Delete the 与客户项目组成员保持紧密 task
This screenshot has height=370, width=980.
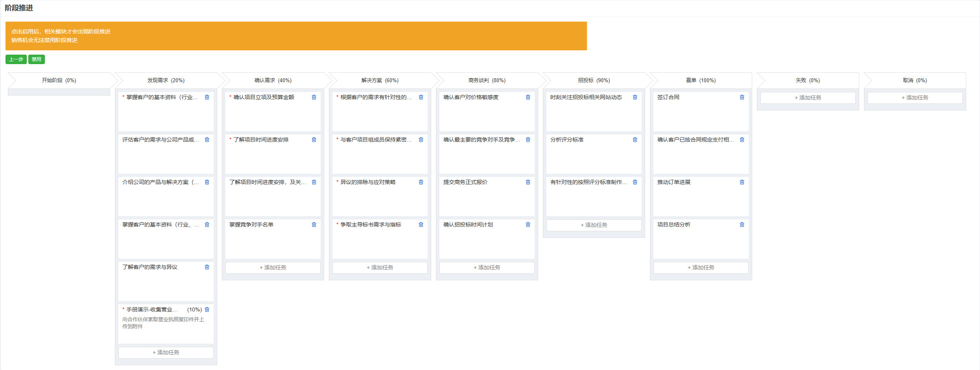[421, 140]
